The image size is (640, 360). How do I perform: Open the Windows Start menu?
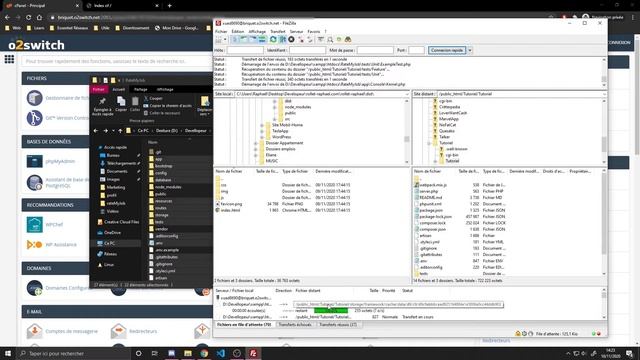click(x=8, y=353)
